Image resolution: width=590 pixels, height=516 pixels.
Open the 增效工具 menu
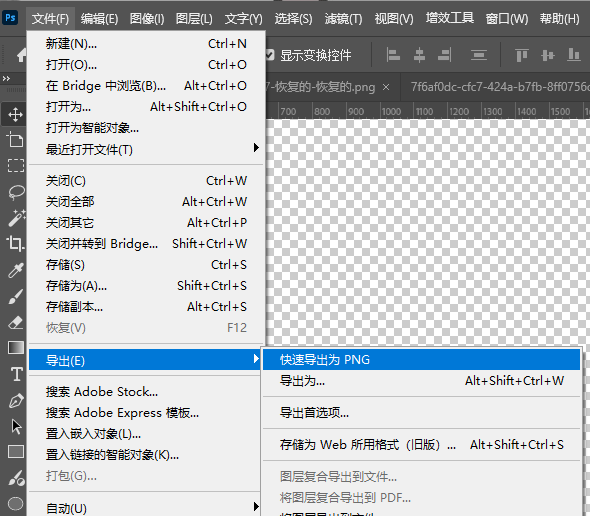tap(450, 18)
